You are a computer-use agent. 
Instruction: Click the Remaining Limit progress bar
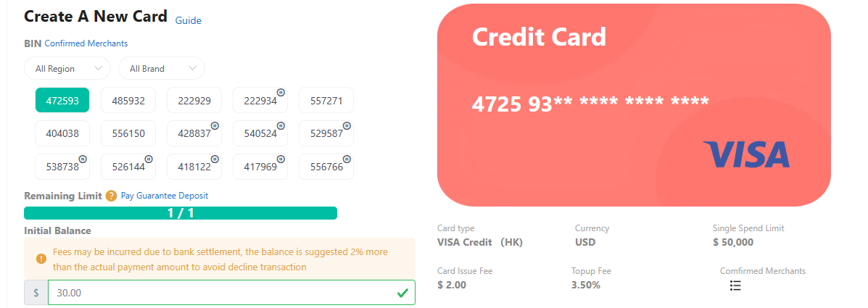(x=181, y=213)
